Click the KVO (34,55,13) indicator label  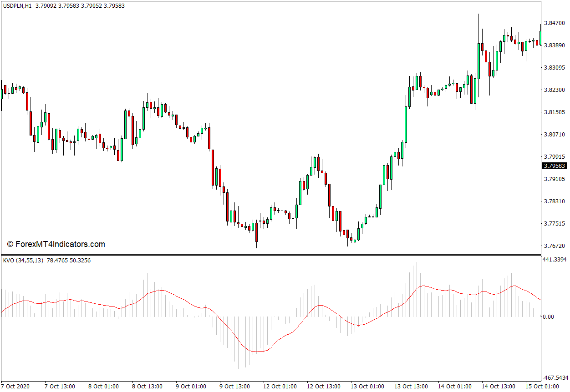[24, 261]
